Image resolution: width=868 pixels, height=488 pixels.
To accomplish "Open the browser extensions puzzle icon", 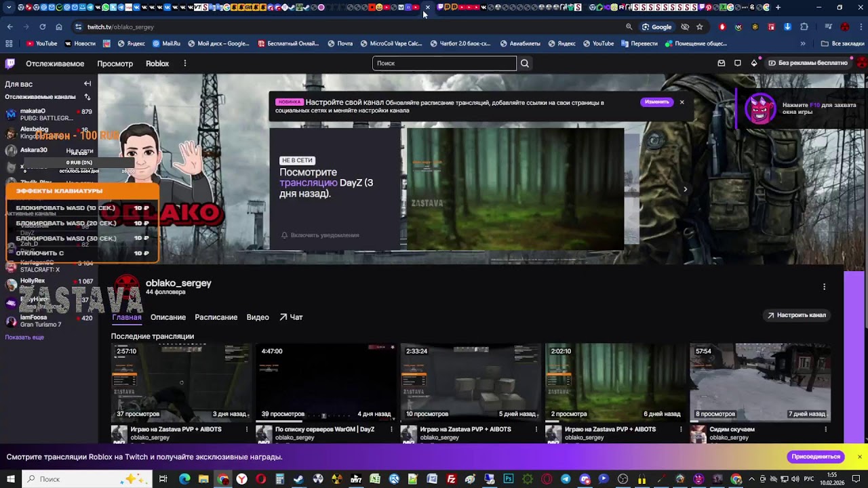I will [804, 27].
